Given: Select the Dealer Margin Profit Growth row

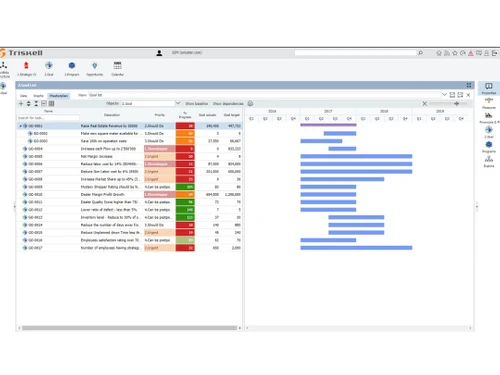Looking at the screenshot, I should pos(129,194).
